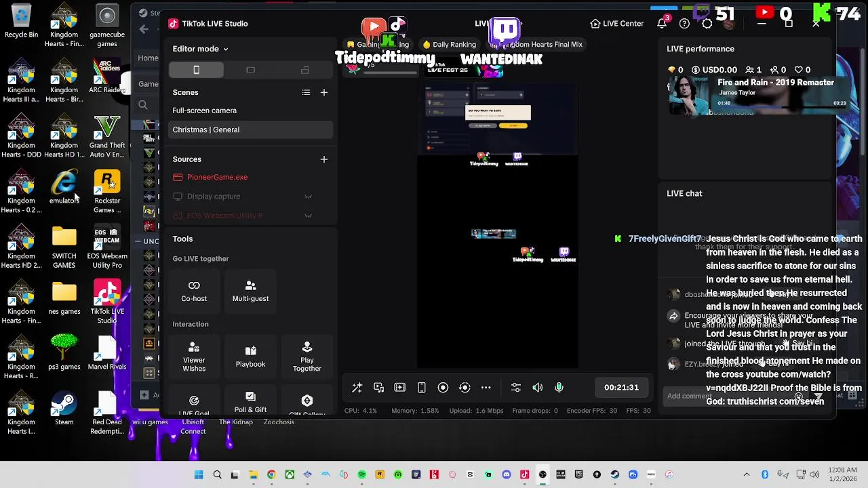
Task: Select the landscape layout icon
Action: click(x=250, y=70)
